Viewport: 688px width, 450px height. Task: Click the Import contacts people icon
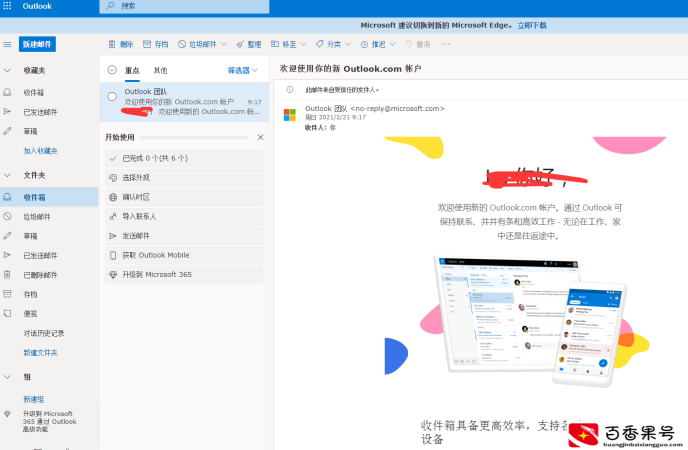pyautogui.click(x=113, y=216)
